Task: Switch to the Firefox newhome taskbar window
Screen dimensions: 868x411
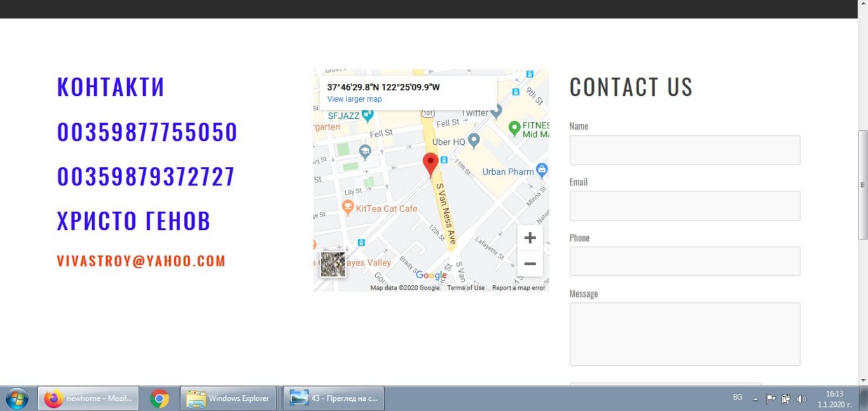Action: tap(88, 399)
